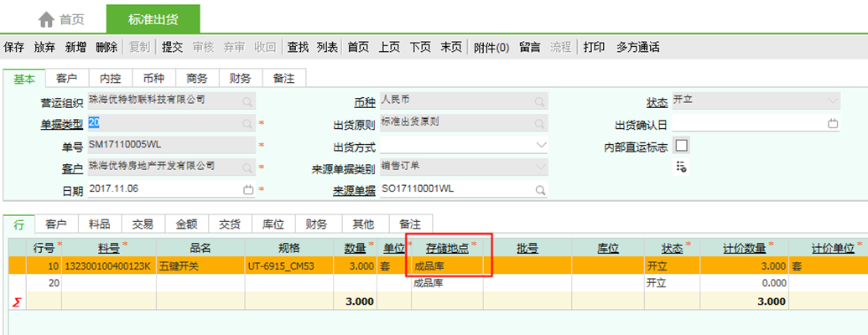Click the 打印 toolbar button
Image resolution: width=868 pixels, height=335 pixels.
coord(594,47)
